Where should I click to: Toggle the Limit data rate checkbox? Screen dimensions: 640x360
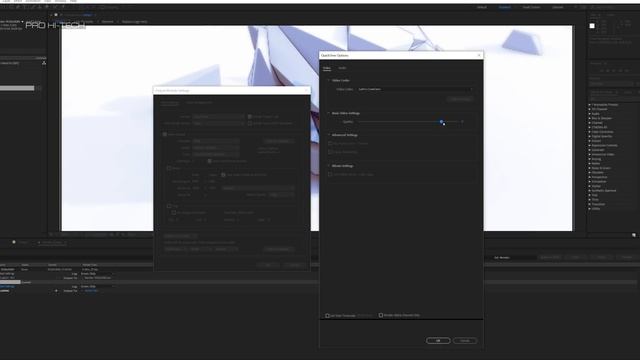coord(330,174)
